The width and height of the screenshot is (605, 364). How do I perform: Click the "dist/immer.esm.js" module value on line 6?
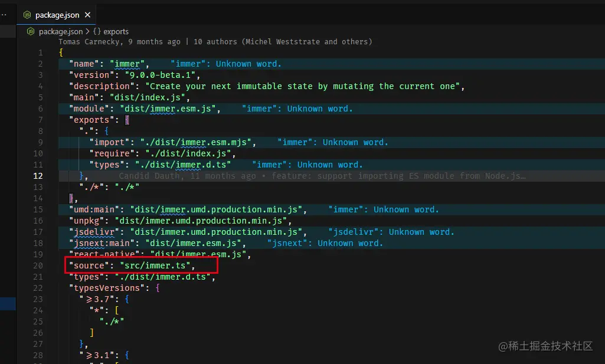(x=168, y=109)
